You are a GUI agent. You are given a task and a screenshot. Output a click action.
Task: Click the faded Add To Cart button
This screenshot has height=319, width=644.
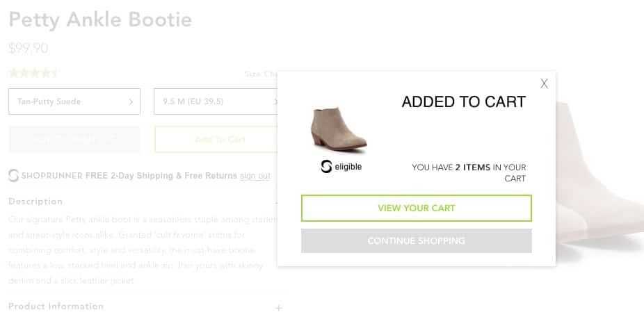coord(216,139)
